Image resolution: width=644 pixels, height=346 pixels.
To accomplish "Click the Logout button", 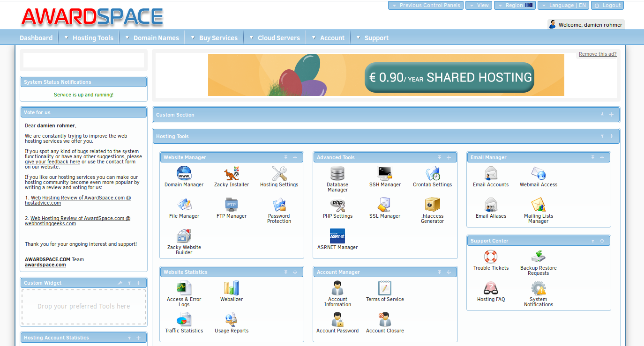I will (x=607, y=6).
